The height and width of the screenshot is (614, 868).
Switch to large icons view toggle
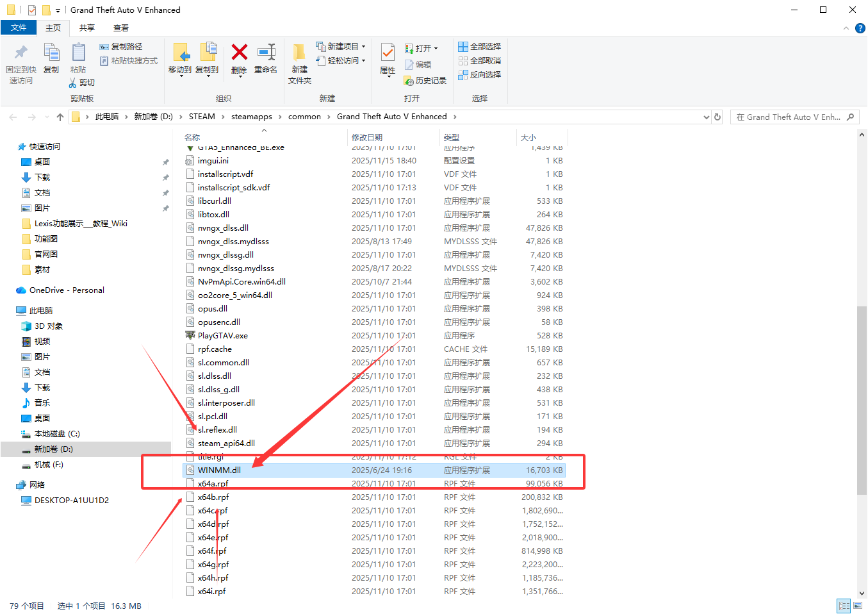pyautogui.click(x=858, y=606)
